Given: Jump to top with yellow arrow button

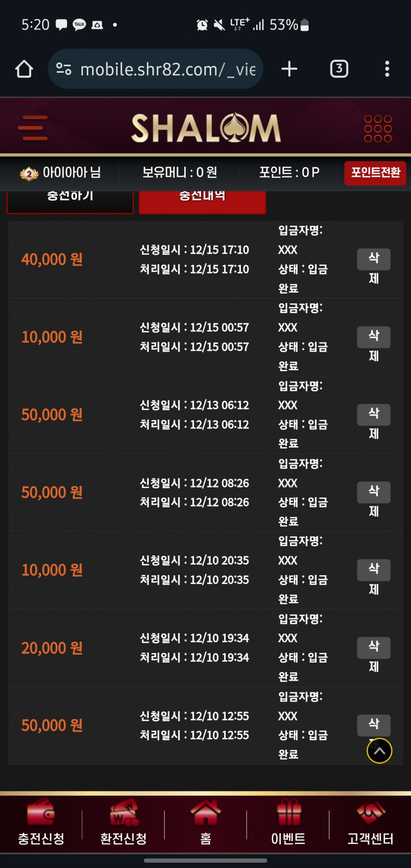Looking at the screenshot, I should [x=379, y=751].
